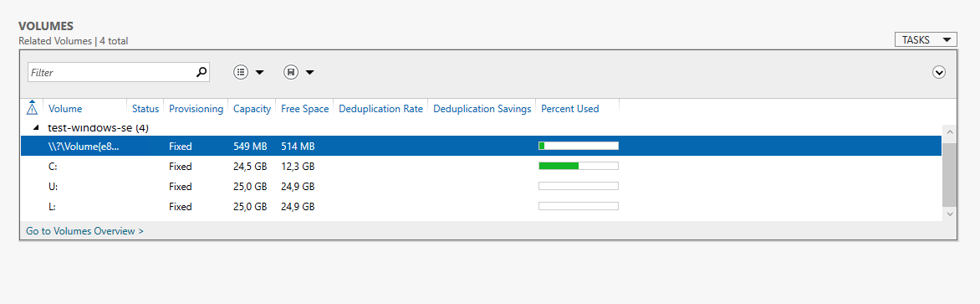
Task: Open Go to Volumes Overview link
Action: [85, 231]
